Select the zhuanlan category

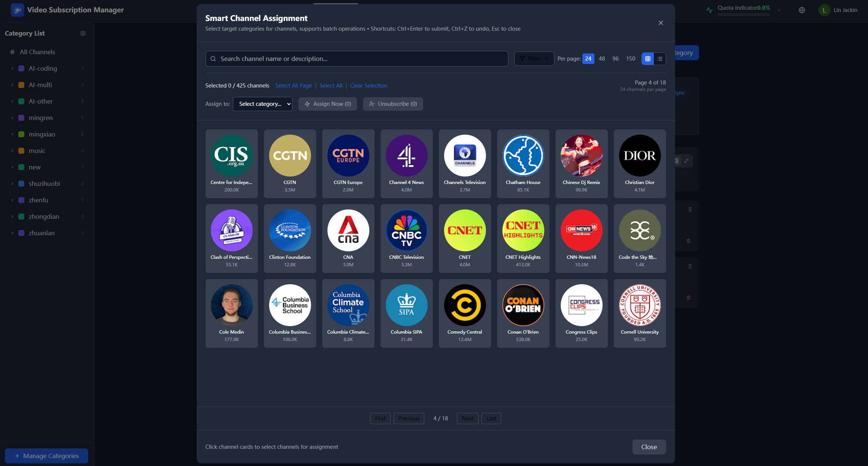pos(47,233)
